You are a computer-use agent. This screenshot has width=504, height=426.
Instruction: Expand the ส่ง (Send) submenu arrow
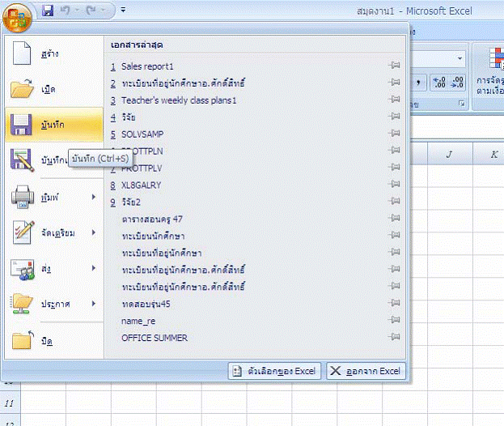click(x=94, y=268)
